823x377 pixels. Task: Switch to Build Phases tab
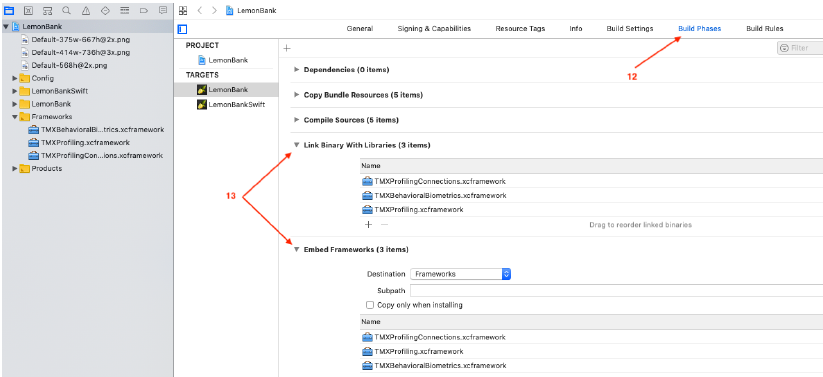tap(700, 29)
